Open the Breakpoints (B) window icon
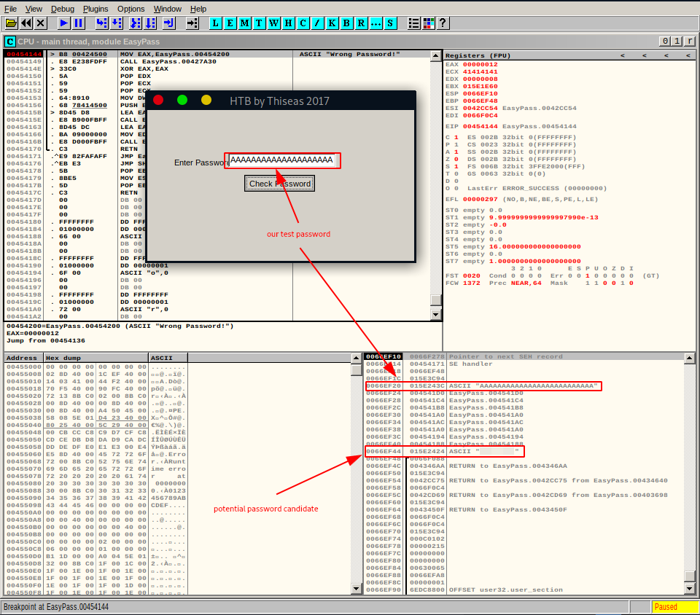 pos(346,23)
